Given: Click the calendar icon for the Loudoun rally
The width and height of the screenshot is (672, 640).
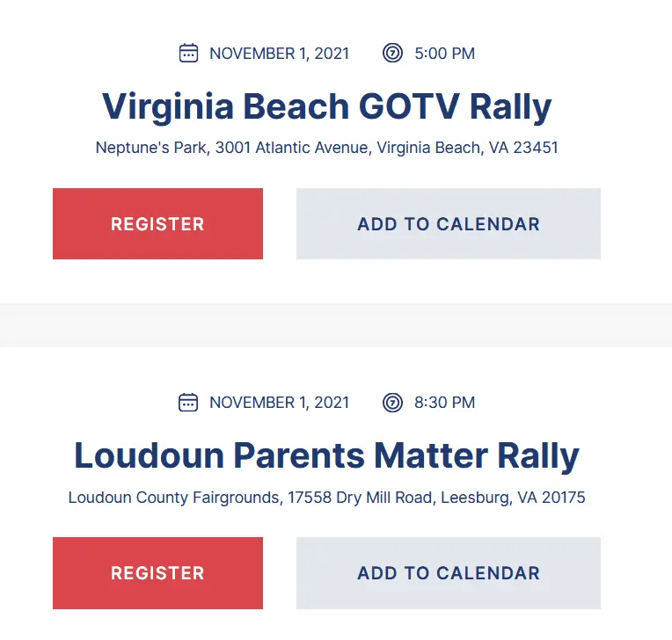Looking at the screenshot, I should pyautogui.click(x=188, y=403).
